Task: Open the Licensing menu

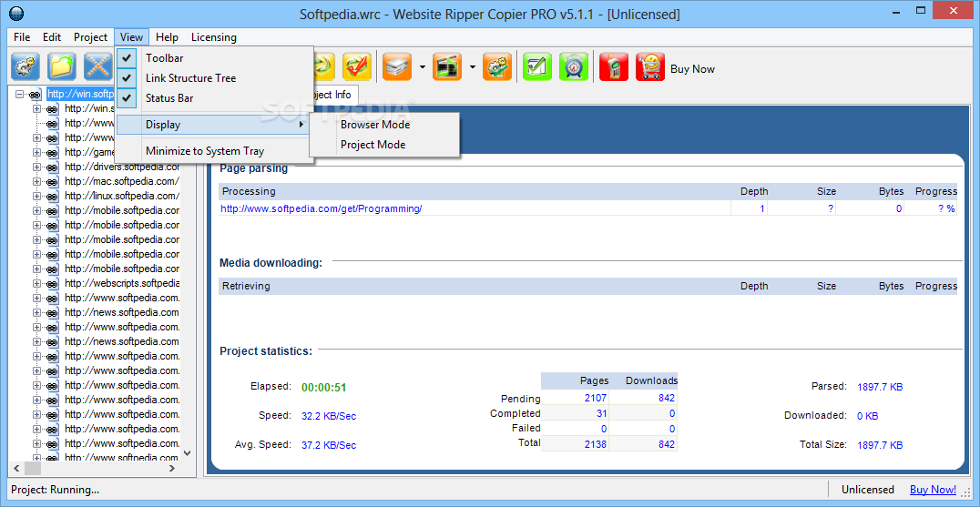Action: [x=214, y=36]
